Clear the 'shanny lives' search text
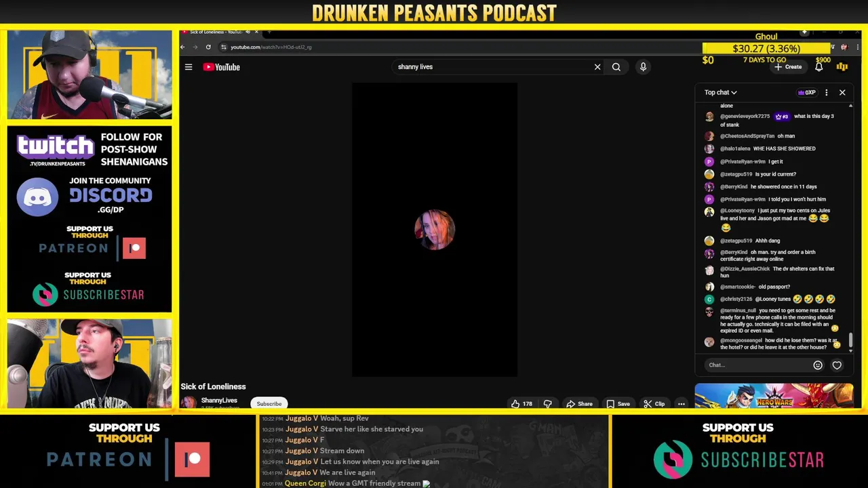Screen dimensions: 868x488 tap(597, 67)
